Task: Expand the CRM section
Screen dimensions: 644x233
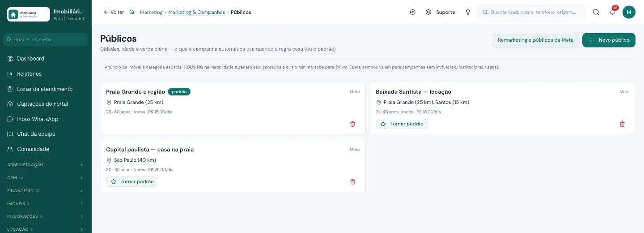Action: pos(46,178)
